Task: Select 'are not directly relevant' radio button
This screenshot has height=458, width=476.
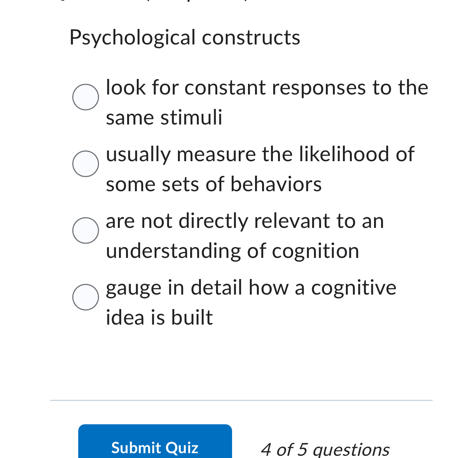Action: point(86,230)
